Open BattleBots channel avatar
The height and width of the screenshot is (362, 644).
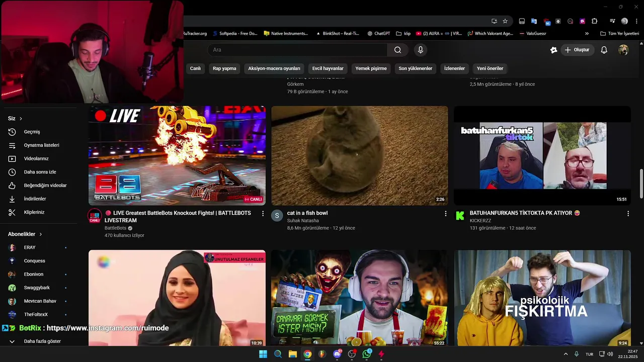click(x=95, y=216)
